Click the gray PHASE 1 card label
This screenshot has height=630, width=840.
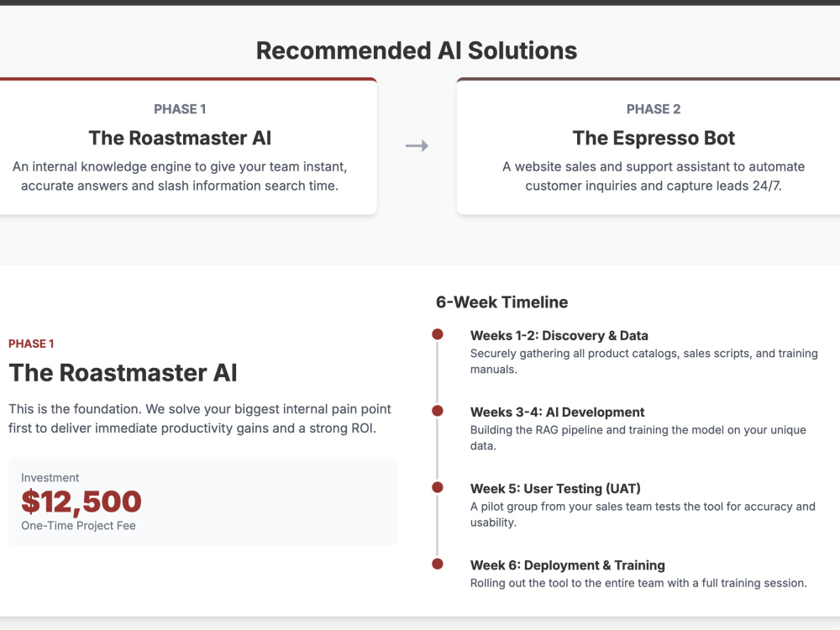pos(180,109)
